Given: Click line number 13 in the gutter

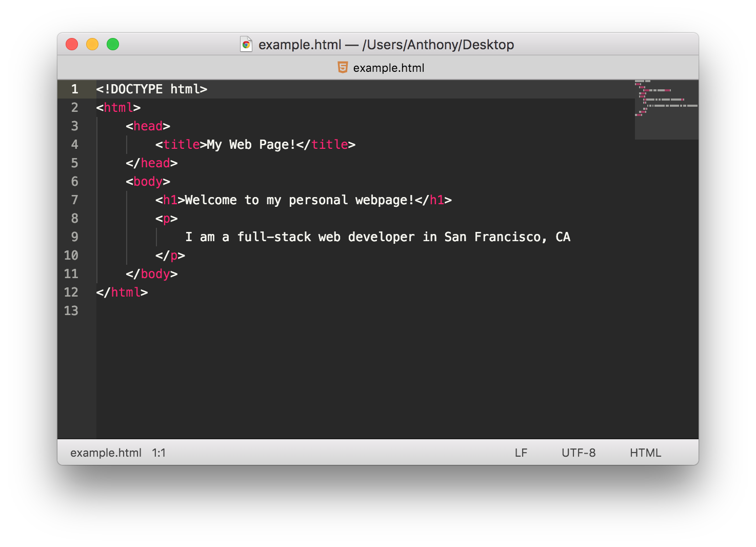Looking at the screenshot, I should pos(71,311).
